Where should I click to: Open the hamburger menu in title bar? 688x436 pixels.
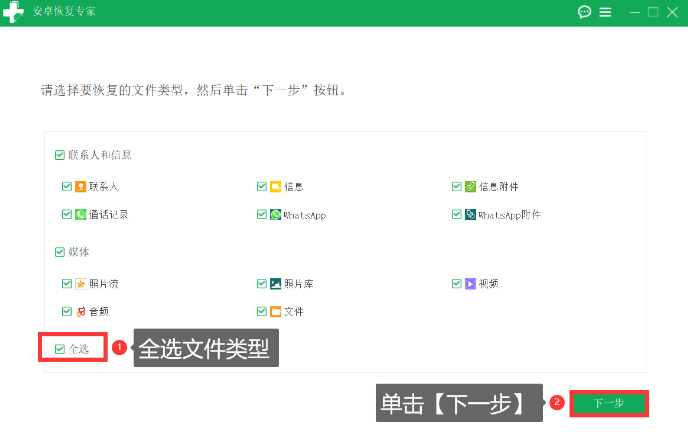coord(605,12)
